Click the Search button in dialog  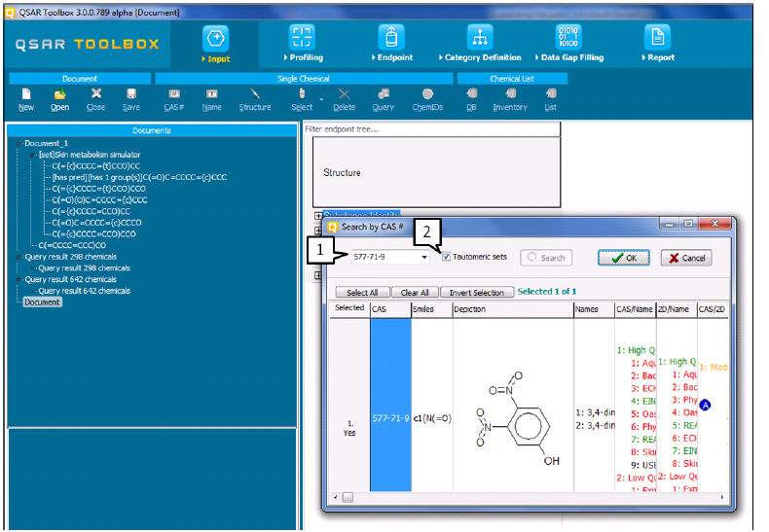click(546, 258)
